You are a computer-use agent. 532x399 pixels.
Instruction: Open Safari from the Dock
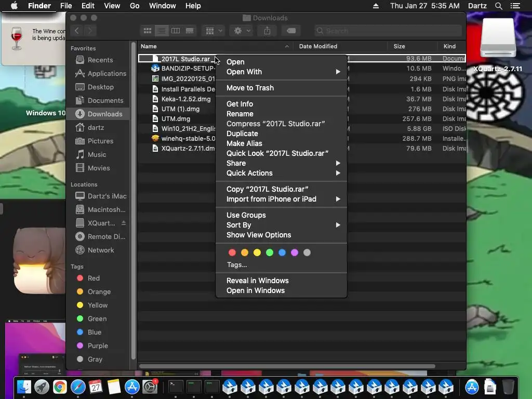click(78, 387)
